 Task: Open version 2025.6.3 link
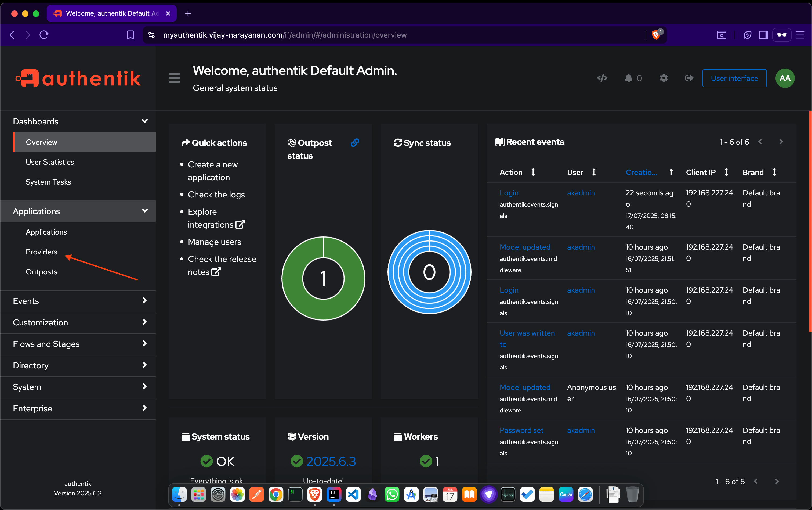[x=331, y=461]
